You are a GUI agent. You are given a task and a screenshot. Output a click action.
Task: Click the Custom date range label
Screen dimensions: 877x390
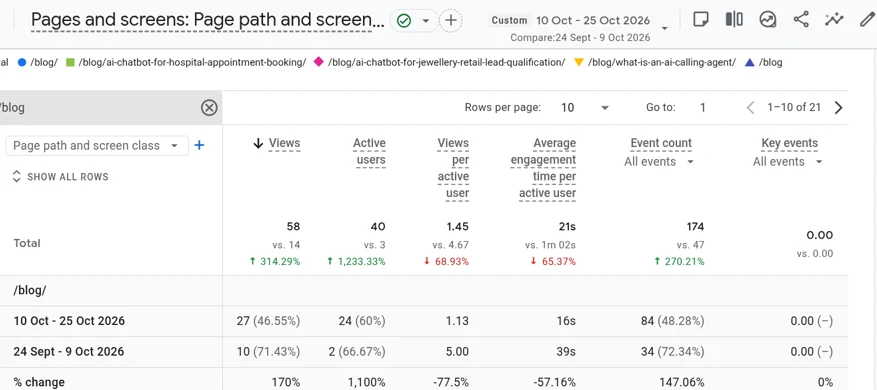coord(510,20)
